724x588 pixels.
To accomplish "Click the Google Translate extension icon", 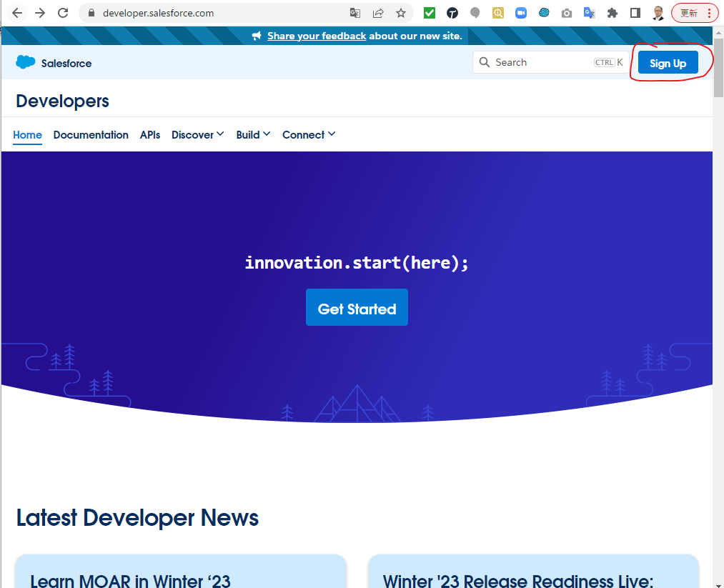I will click(589, 13).
